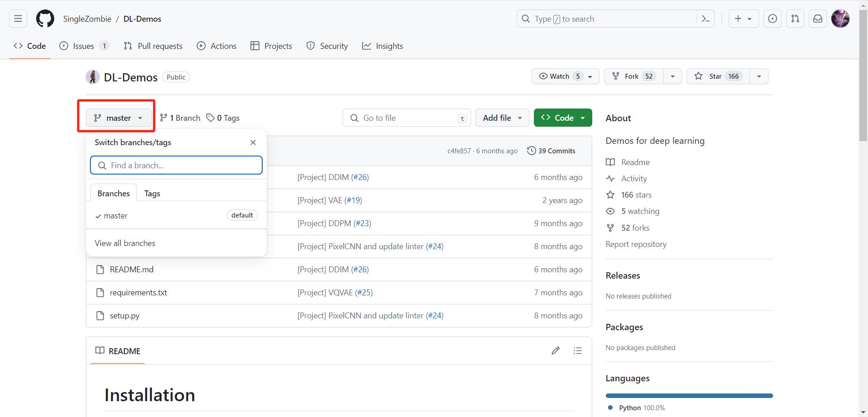This screenshot has width=868, height=417.
Task: Open the GitHub global navigation menu
Action: coord(17,19)
